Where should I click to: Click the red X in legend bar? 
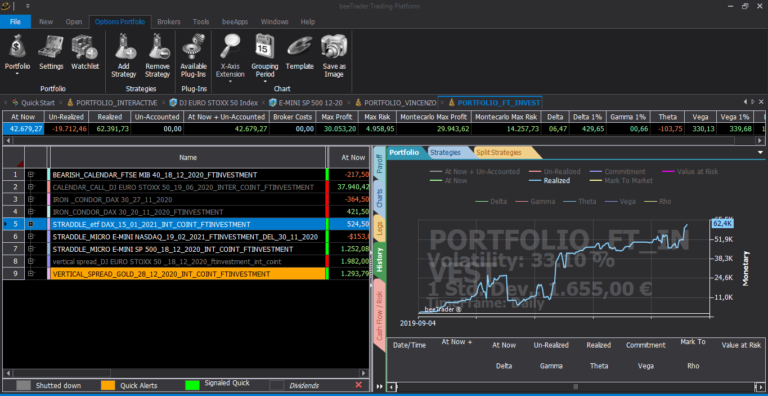[x=358, y=385]
